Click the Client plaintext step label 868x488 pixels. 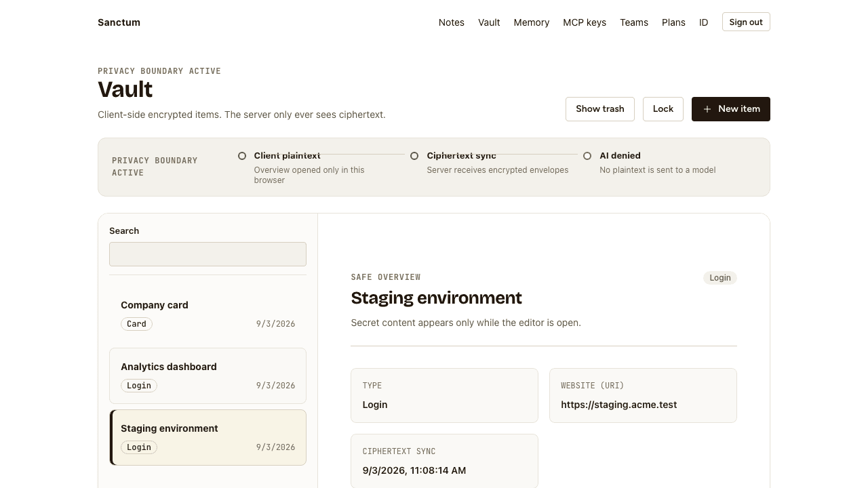pos(288,156)
